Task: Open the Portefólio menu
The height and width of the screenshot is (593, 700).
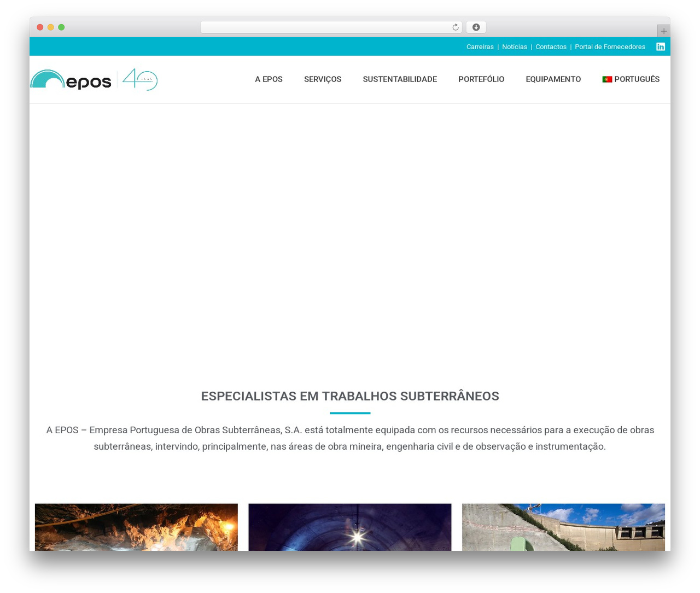Action: [x=481, y=79]
